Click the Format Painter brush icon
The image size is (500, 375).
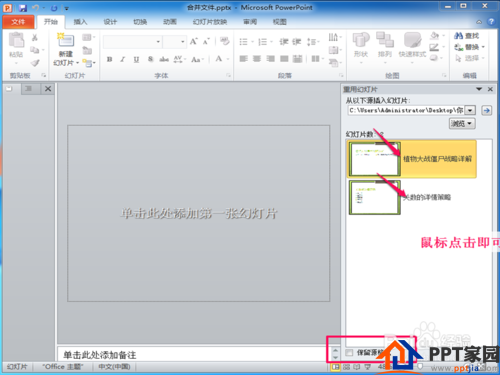click(35, 63)
